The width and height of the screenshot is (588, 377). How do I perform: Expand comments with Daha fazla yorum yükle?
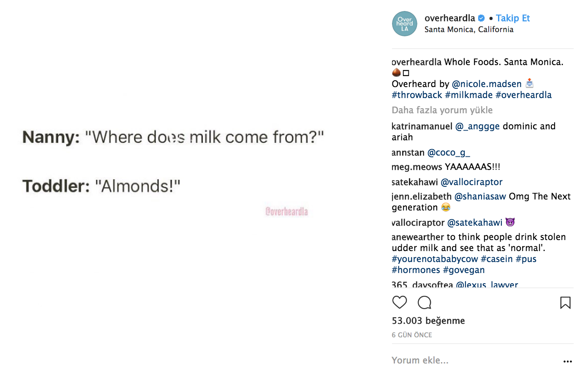(442, 110)
